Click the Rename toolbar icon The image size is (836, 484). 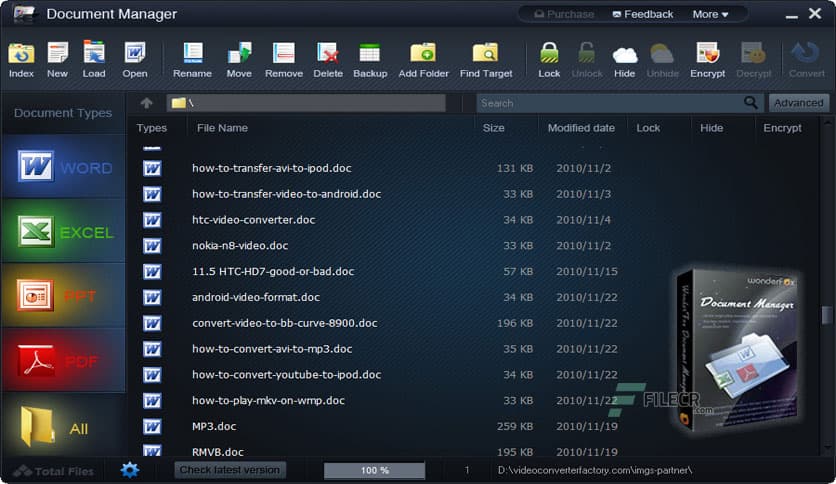(192, 53)
